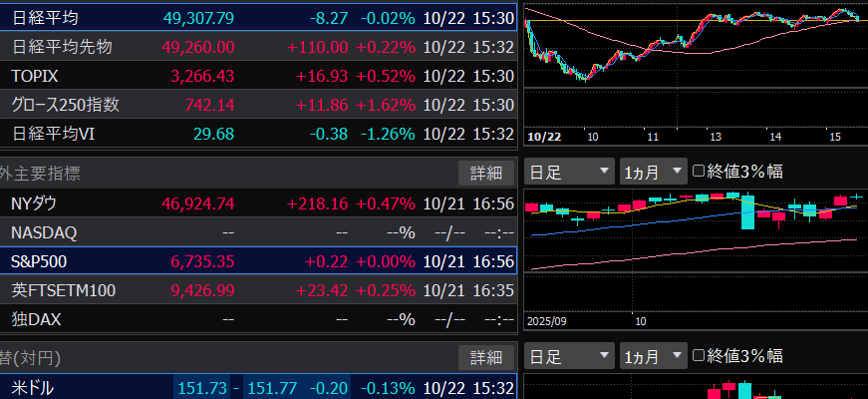The image size is (868, 399).
Task: Select the 日経平均先物 futures row
Action: point(257,47)
